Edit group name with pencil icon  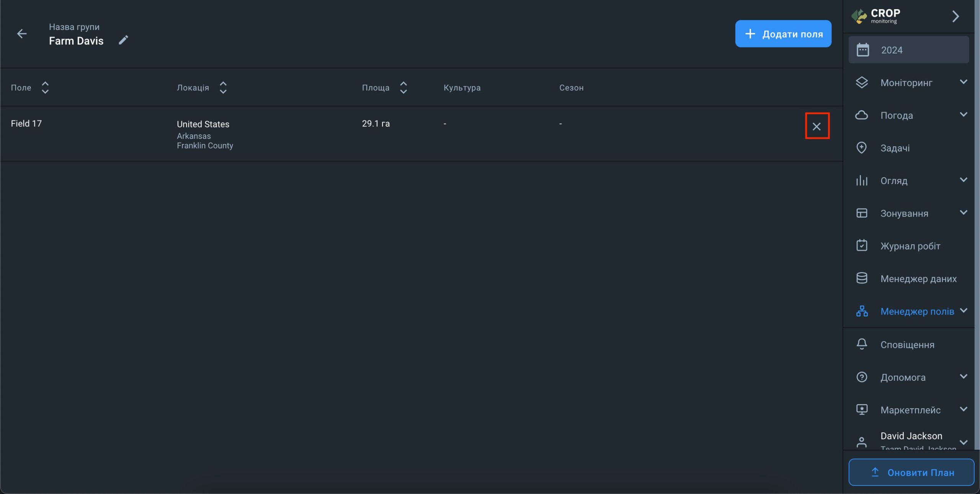[x=123, y=40]
